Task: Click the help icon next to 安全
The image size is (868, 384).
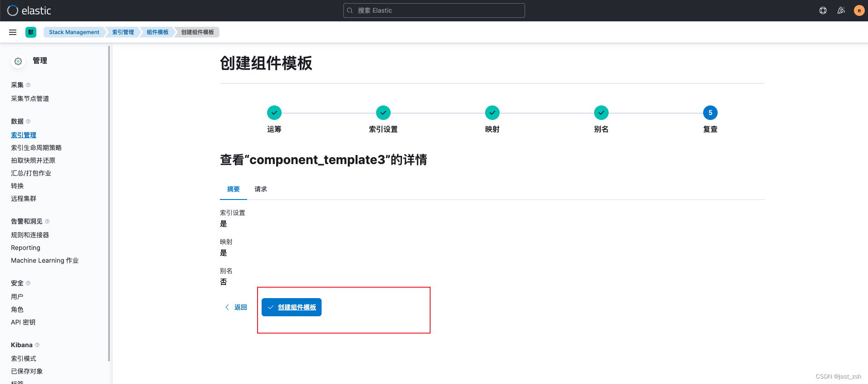Action: pyautogui.click(x=28, y=283)
